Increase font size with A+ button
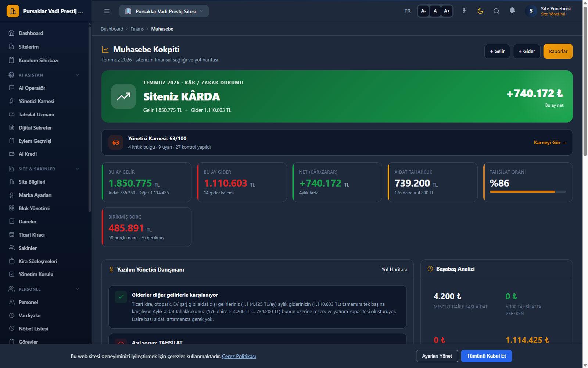 [x=447, y=11]
